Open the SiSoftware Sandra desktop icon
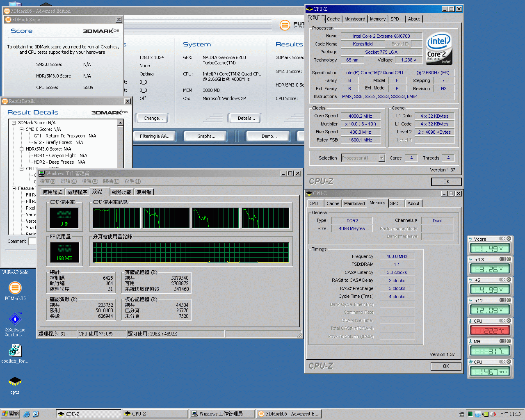The image size is (525, 420). tap(15, 319)
